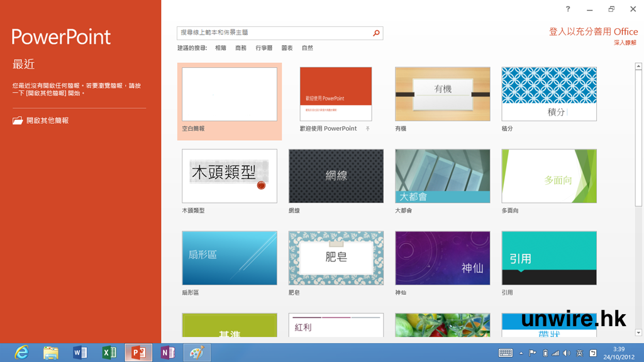Image resolution: width=644 pixels, height=362 pixels.
Task: Open OneNote from the taskbar
Action: (x=167, y=353)
